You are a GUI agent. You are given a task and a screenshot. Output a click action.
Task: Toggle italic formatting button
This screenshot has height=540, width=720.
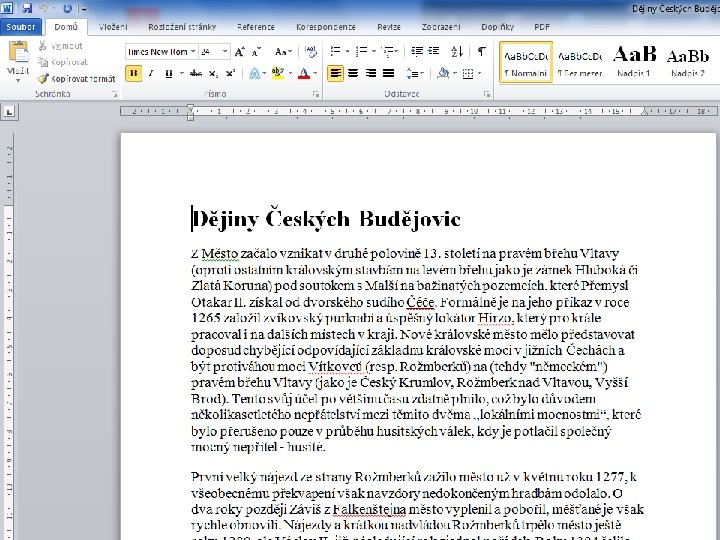point(152,72)
